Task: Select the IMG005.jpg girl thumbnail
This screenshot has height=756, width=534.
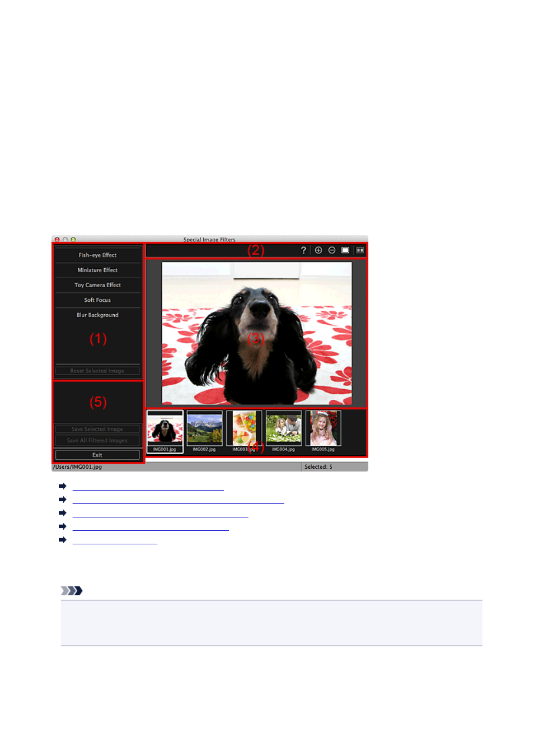Action: (324, 432)
